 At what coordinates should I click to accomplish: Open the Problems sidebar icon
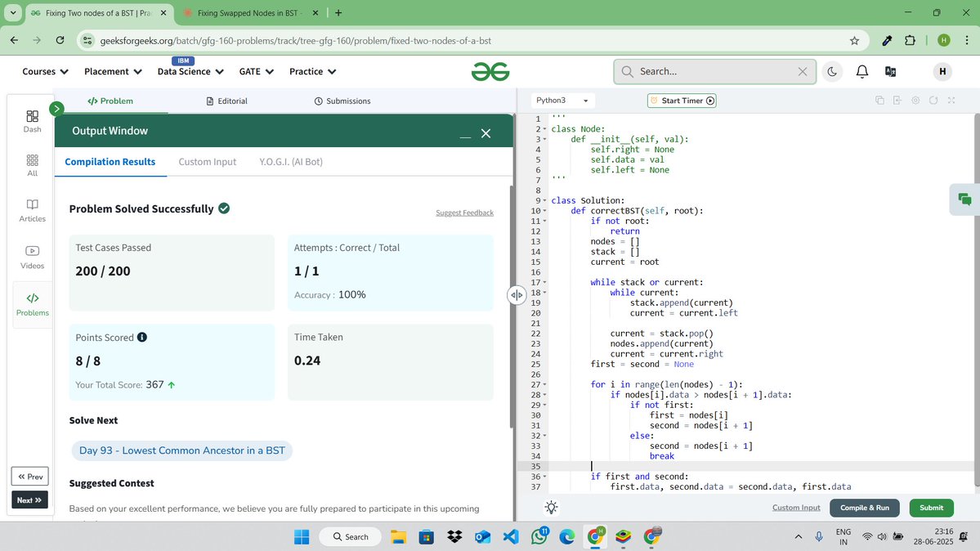click(32, 305)
